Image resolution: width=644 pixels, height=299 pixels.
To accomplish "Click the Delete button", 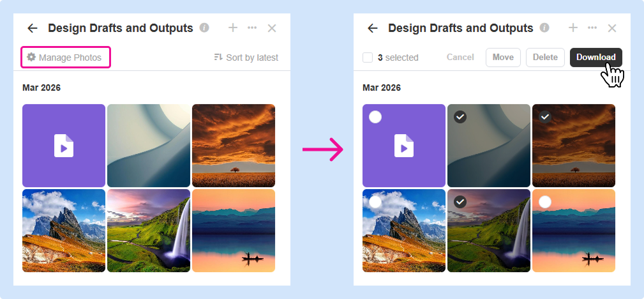I will click(x=545, y=57).
